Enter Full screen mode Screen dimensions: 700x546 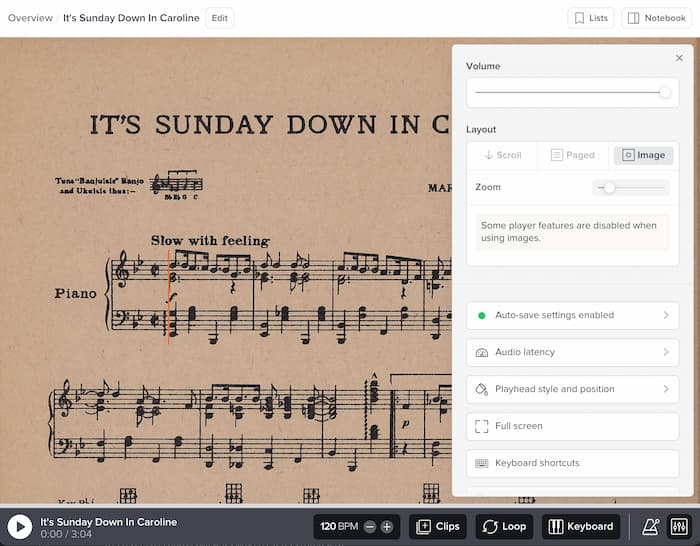pos(572,426)
